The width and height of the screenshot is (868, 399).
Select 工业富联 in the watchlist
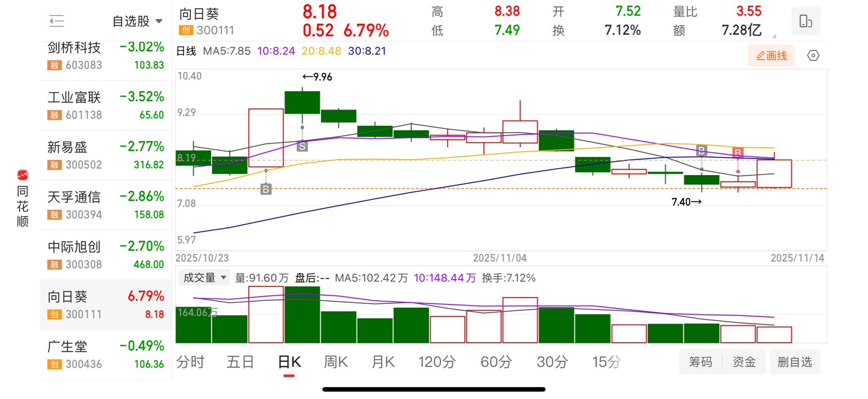[106, 105]
